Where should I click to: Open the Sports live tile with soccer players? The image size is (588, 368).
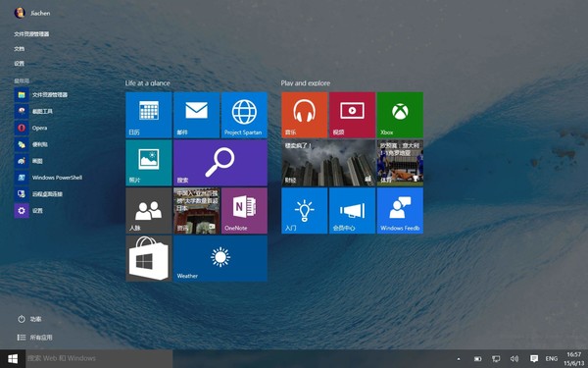coord(400,163)
